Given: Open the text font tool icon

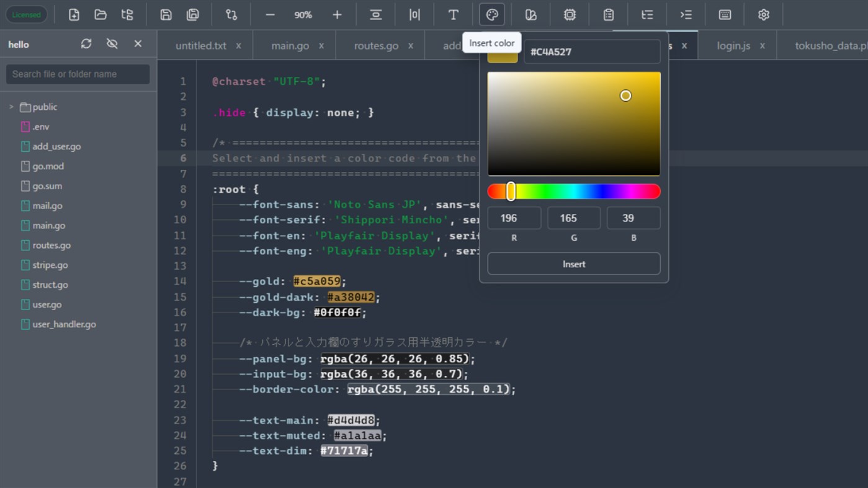Looking at the screenshot, I should click(x=453, y=15).
